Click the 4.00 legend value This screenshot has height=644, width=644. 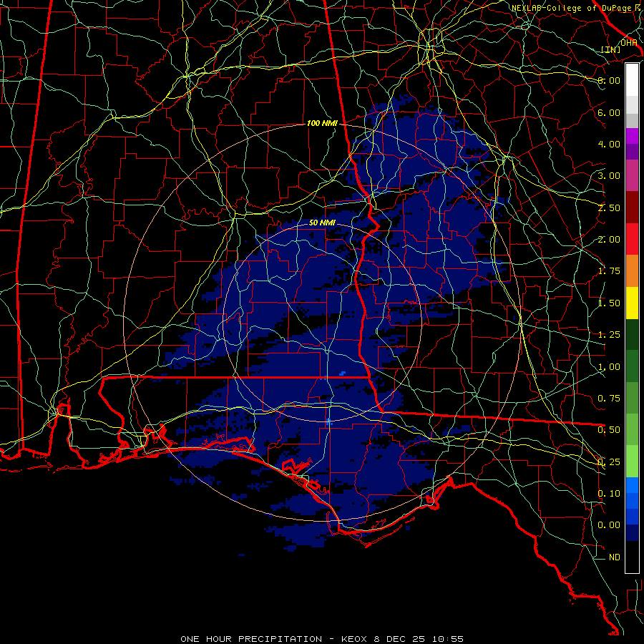point(609,144)
